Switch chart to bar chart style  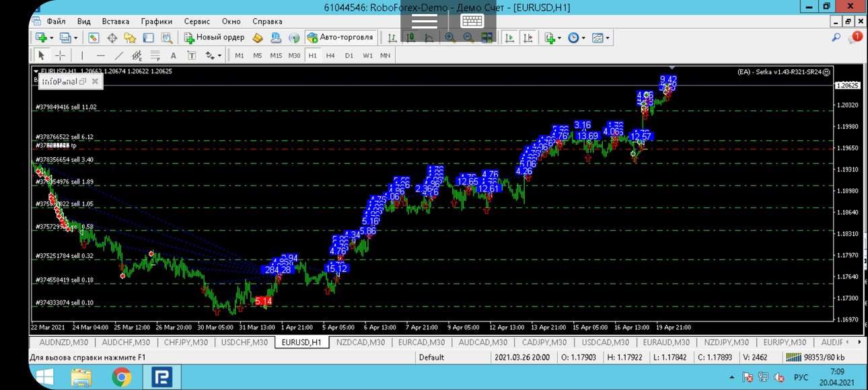(x=392, y=38)
